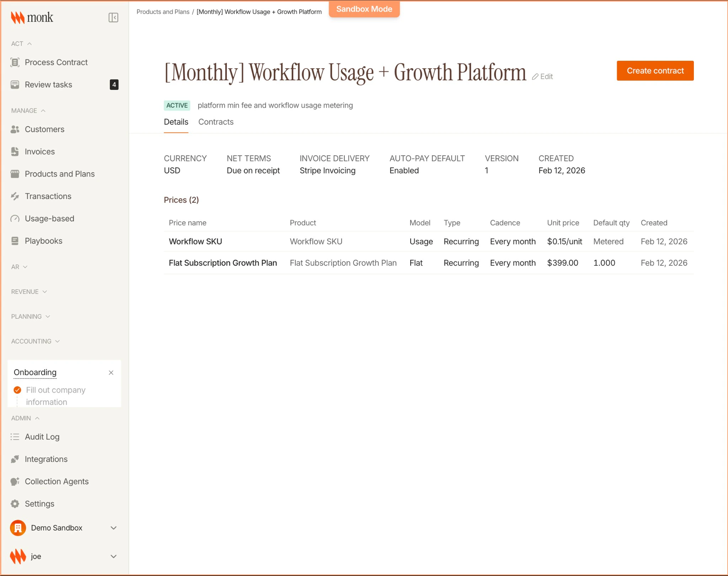Image resolution: width=728 pixels, height=576 pixels.
Task: Open Process Contract from the sidebar
Action: 56,62
